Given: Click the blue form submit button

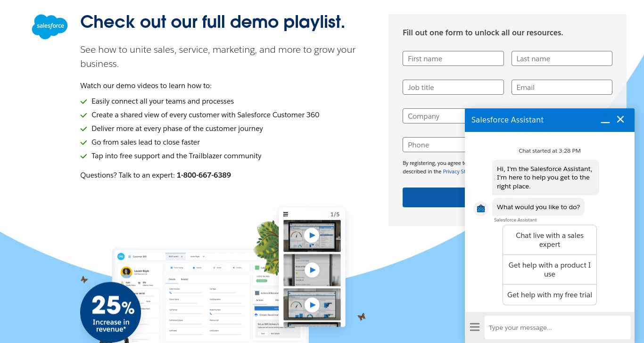Looking at the screenshot, I should pos(434,197).
